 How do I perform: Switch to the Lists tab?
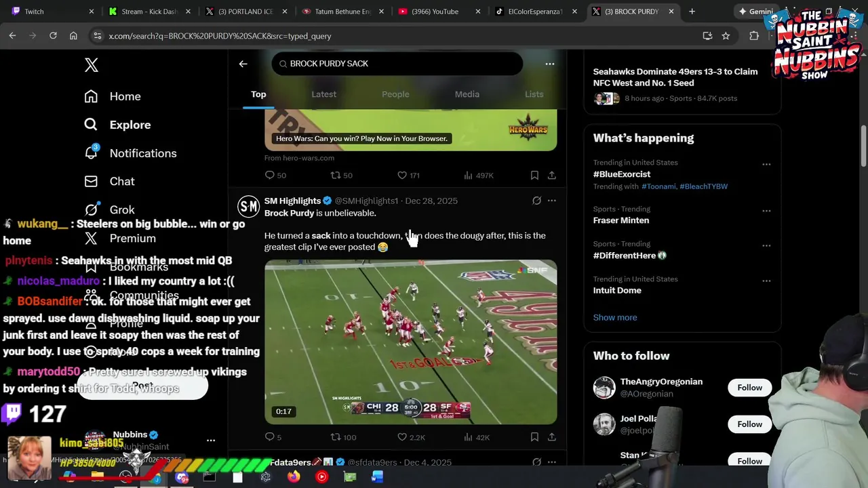[x=534, y=94]
